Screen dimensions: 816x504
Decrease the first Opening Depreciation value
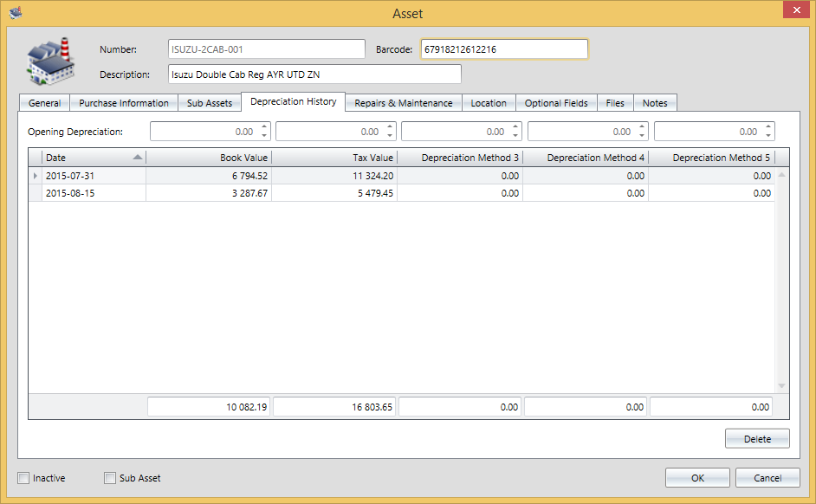point(264,135)
